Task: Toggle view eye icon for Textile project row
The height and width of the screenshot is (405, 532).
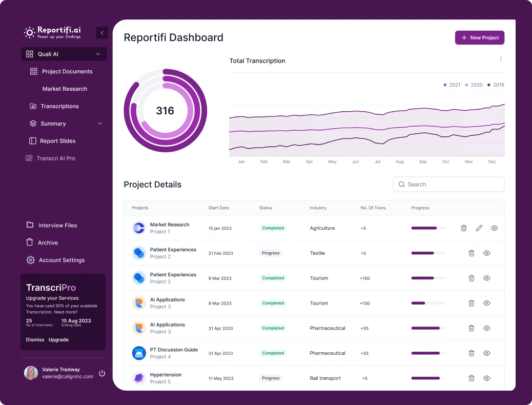Action: (487, 253)
